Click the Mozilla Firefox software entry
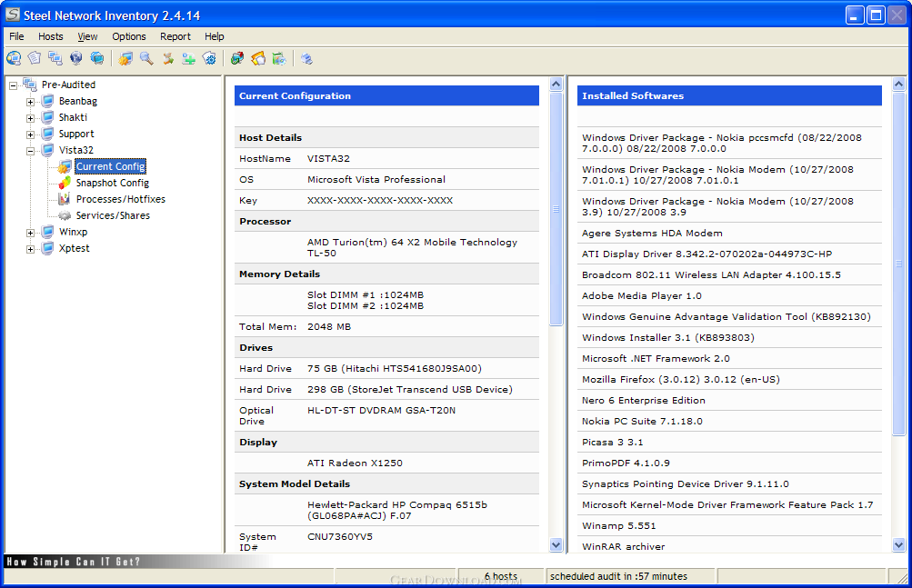The height and width of the screenshot is (588, 912). pyautogui.click(x=680, y=379)
